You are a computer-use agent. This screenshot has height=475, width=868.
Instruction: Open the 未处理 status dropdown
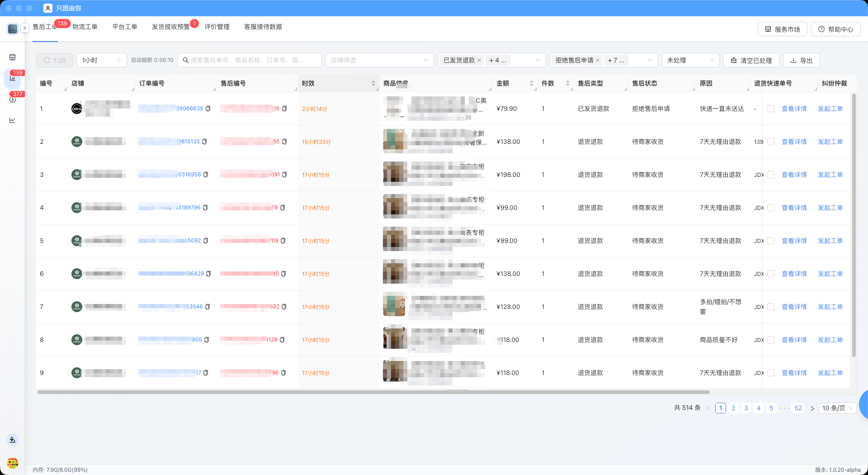point(690,60)
